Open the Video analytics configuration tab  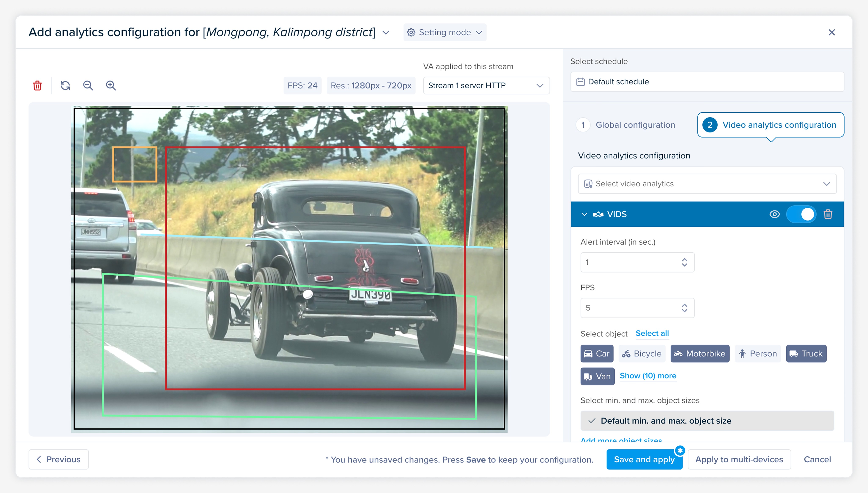point(770,125)
